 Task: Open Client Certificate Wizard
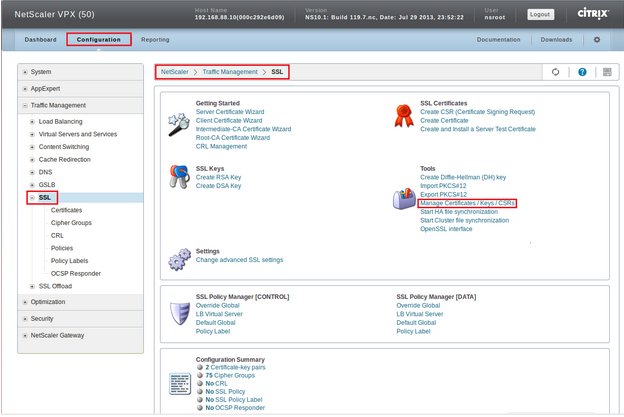(x=229, y=121)
